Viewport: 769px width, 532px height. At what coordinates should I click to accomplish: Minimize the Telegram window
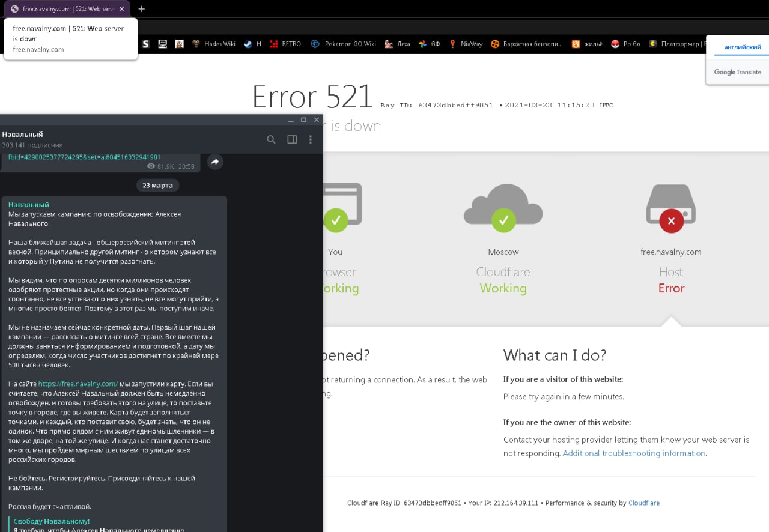pos(291,120)
